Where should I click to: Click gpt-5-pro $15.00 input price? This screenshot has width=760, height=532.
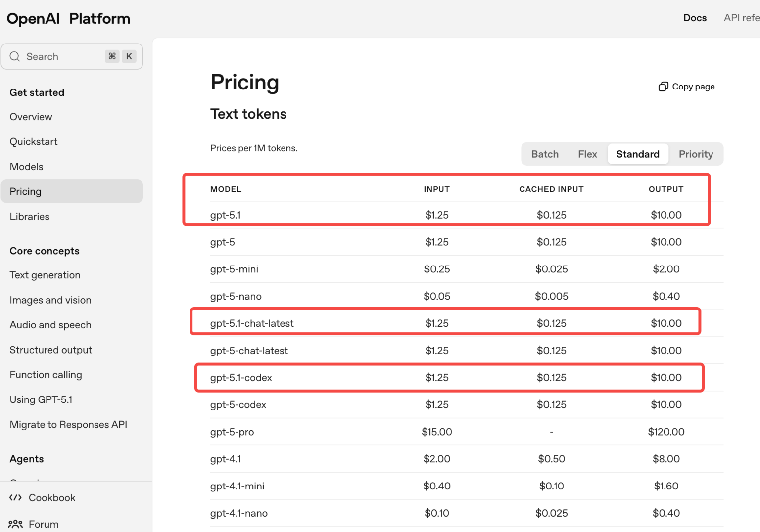pos(437,432)
